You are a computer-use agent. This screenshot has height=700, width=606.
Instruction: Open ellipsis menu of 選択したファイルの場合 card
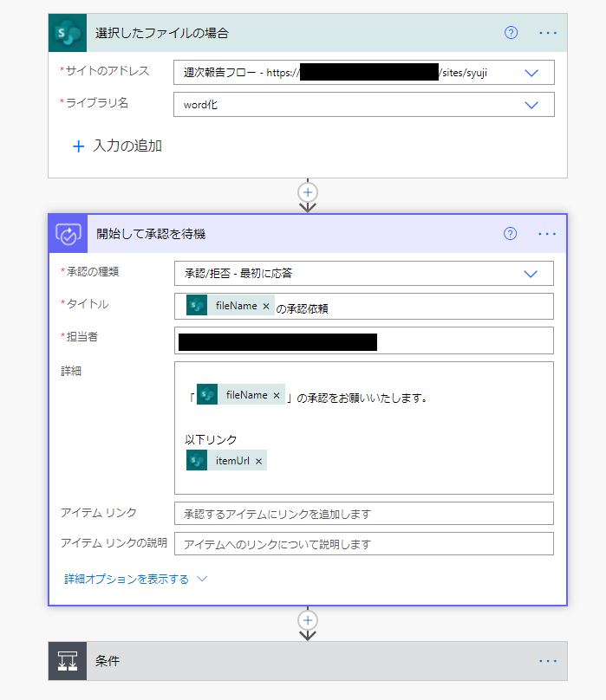pos(547,33)
